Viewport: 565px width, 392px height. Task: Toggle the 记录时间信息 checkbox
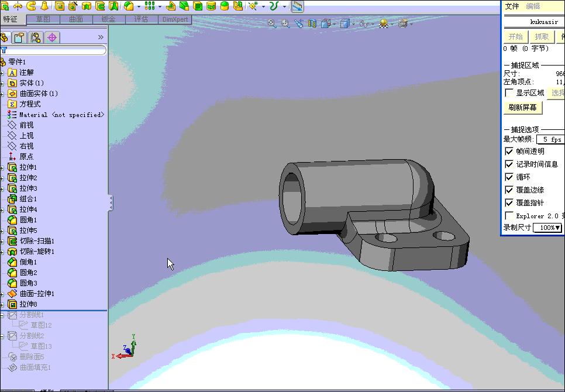pos(509,164)
